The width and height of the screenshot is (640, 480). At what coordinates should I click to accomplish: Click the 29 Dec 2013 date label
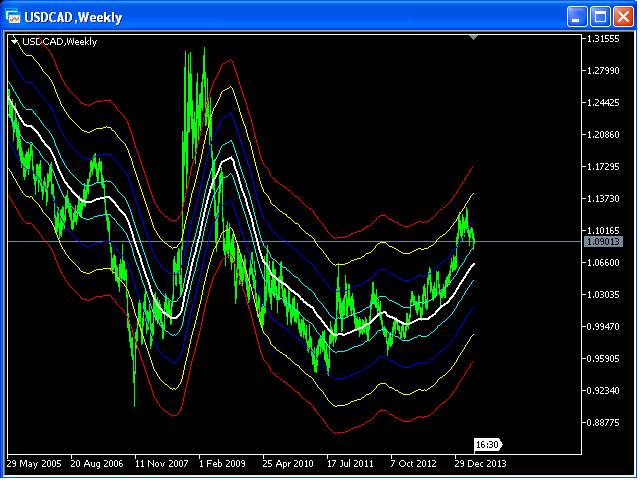[480, 464]
